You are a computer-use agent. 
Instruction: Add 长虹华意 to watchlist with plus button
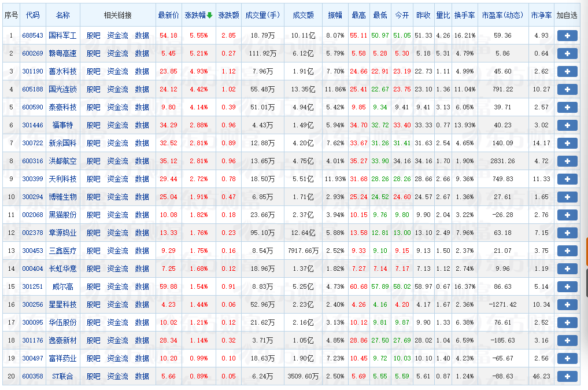(567, 268)
